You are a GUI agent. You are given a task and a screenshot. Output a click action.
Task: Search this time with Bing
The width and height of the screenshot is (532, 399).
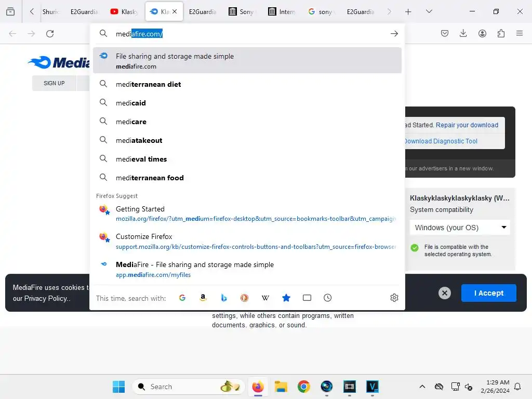(223, 298)
